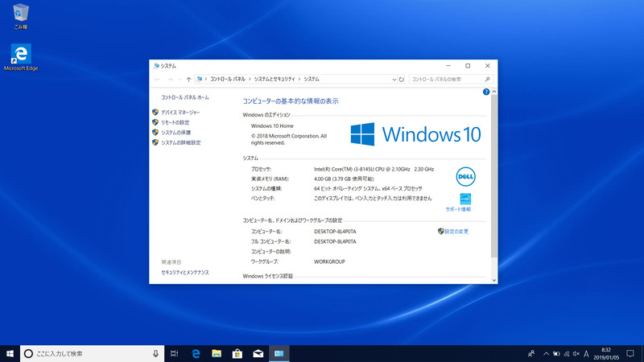Click the battery status tray icon
Viewport: 644px width, 362px height.
coord(556,354)
